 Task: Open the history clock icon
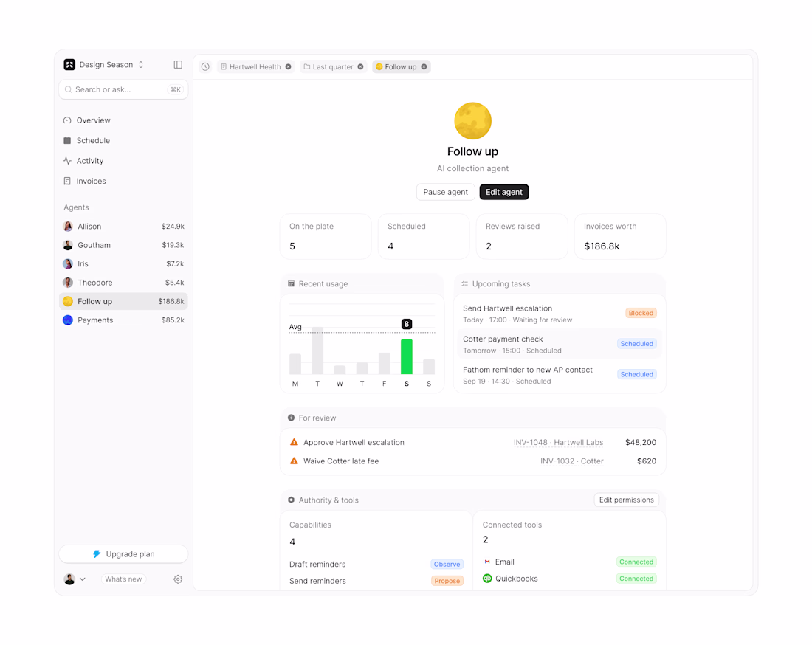[x=206, y=66]
